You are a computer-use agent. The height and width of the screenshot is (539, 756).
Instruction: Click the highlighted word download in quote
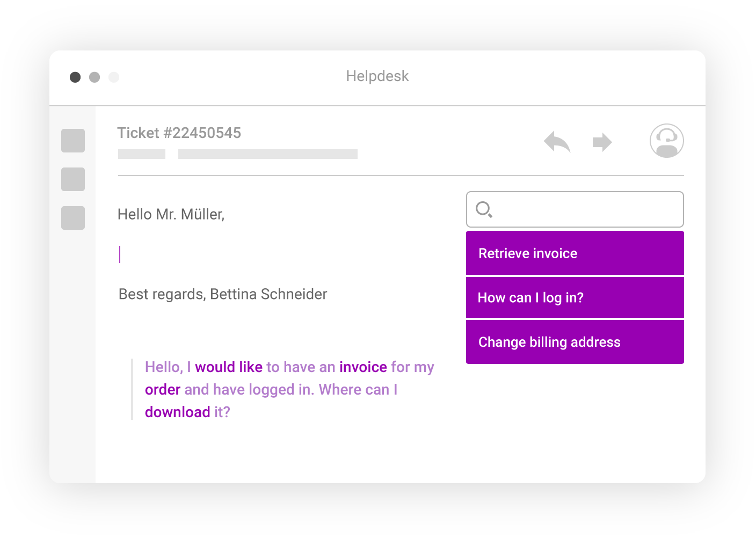coord(177,412)
